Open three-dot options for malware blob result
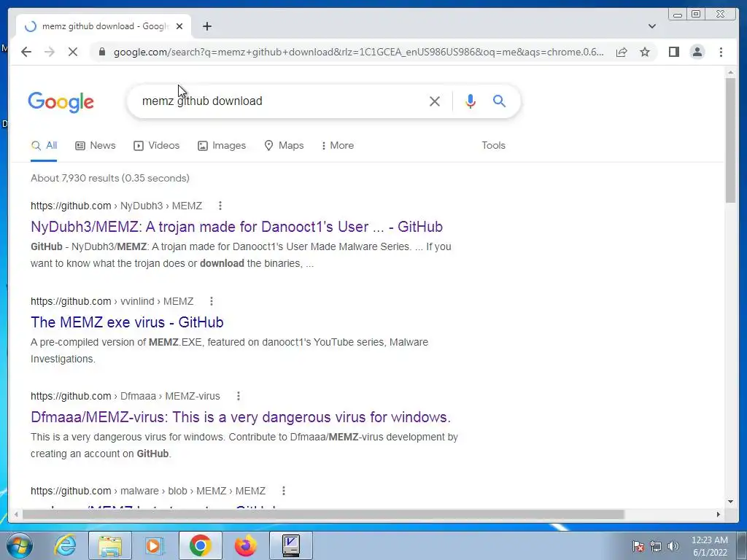 (284, 491)
